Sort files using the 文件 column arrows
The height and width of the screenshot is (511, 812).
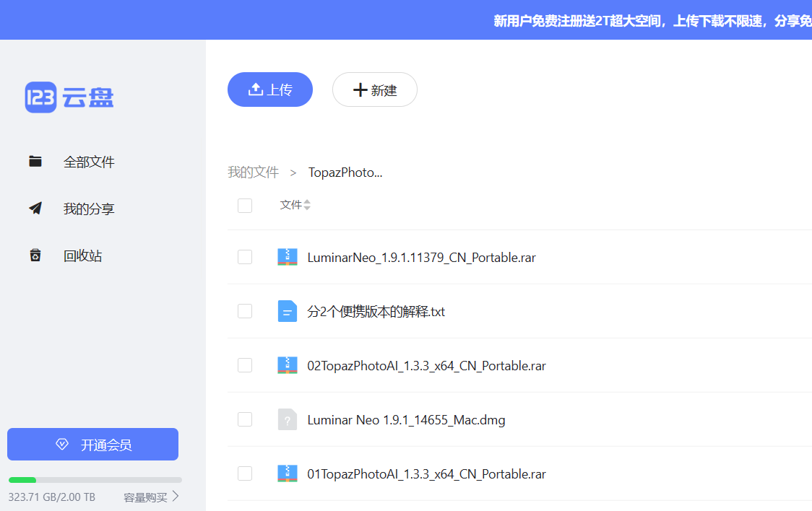click(307, 205)
